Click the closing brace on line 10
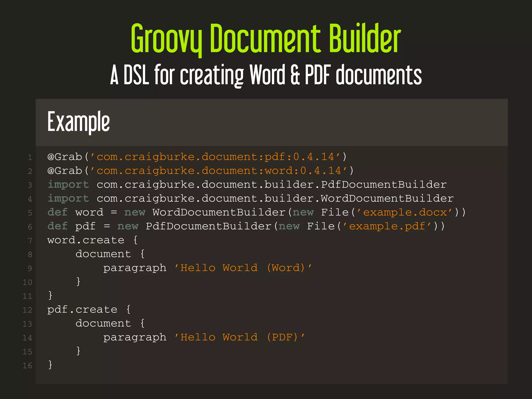Image resolution: width=532 pixels, height=399 pixels. click(78, 282)
